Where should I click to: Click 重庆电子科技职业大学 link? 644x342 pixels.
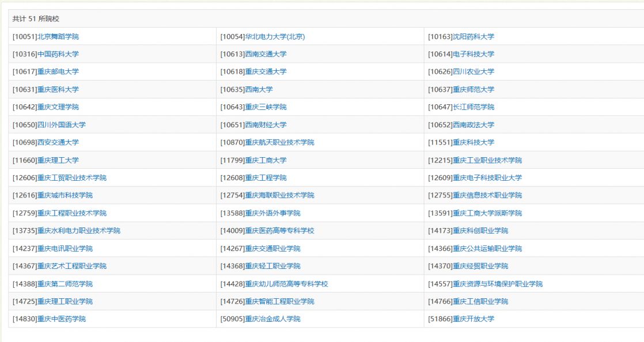(487, 178)
